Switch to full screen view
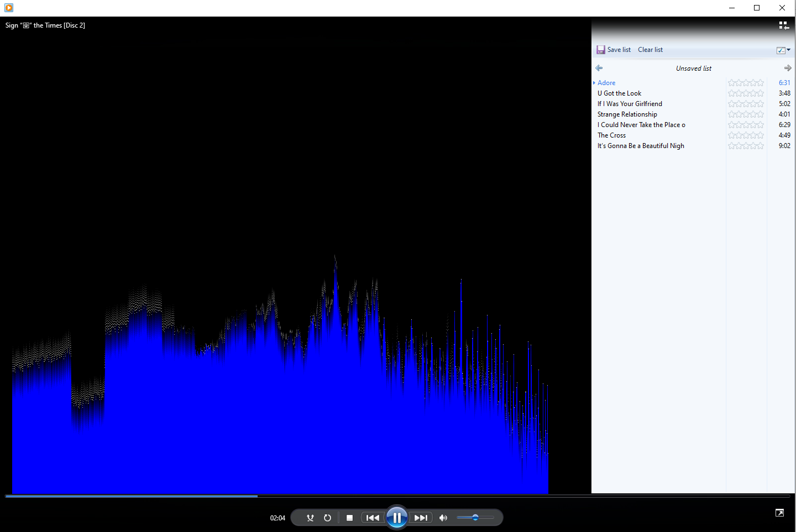The height and width of the screenshot is (532, 796). click(x=779, y=513)
